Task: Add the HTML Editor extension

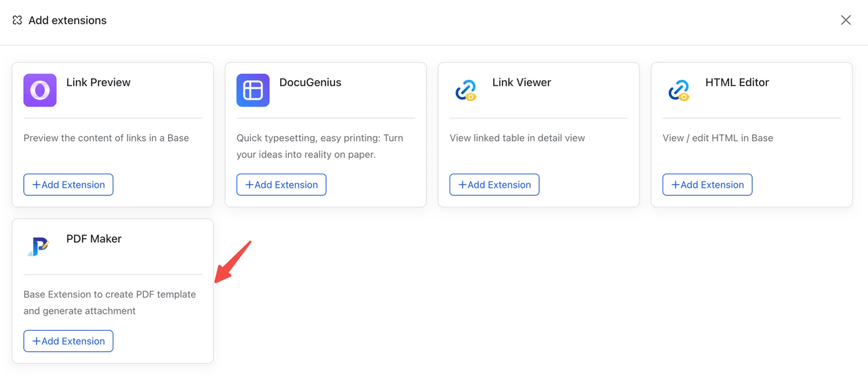Action: [707, 184]
